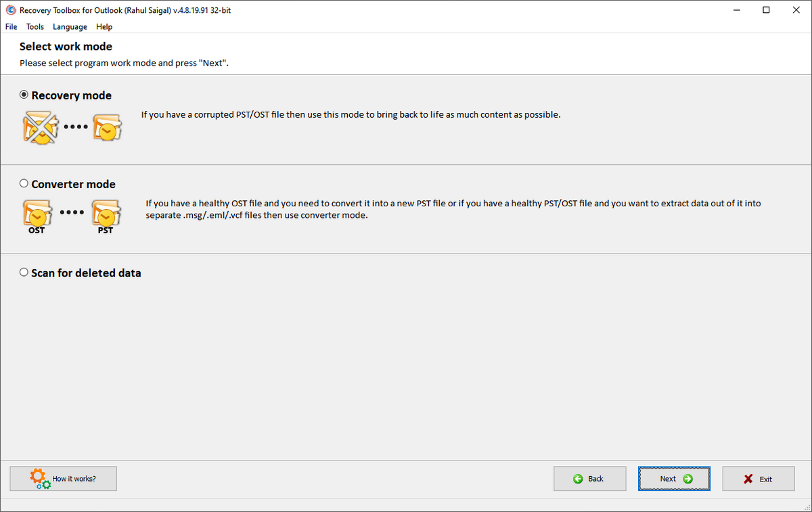
Task: Click the red X icon on Exit button
Action: (x=748, y=478)
